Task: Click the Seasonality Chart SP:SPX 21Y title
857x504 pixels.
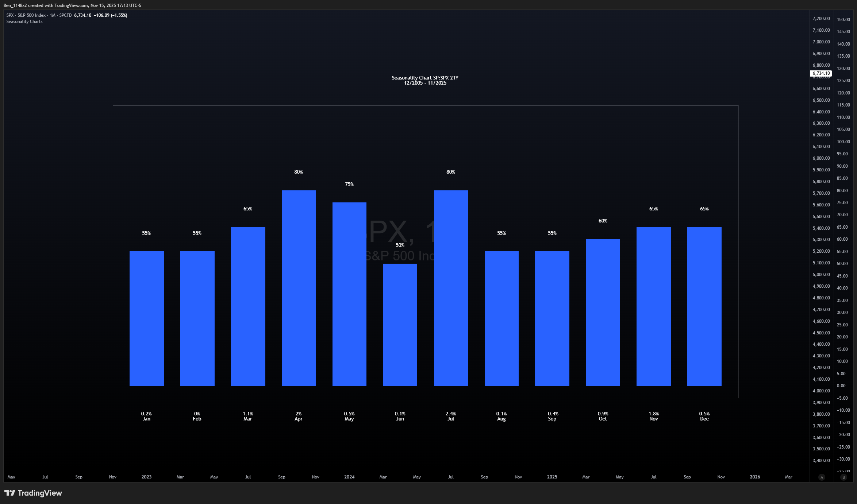Action: (425, 78)
